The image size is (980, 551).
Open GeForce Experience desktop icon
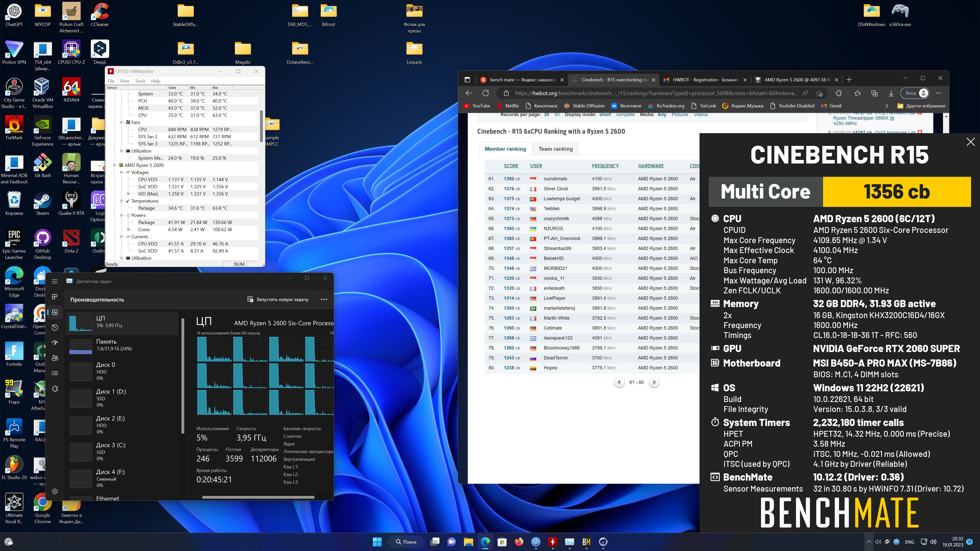pyautogui.click(x=43, y=131)
